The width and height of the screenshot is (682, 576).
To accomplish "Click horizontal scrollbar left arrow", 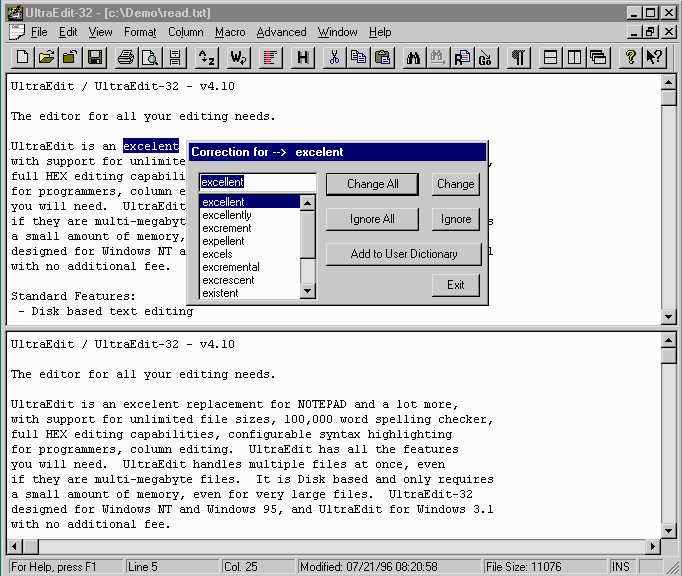I will 15,546.
